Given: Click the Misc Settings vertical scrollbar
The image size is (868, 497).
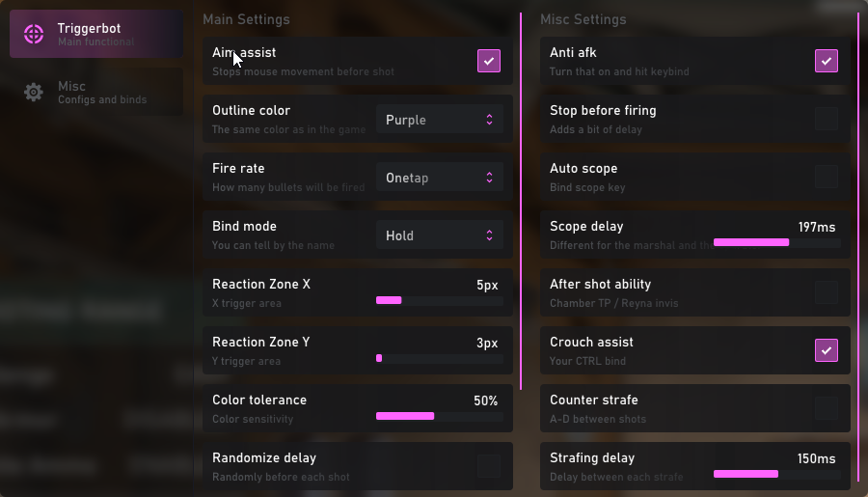Looking at the screenshot, I should 858,241.
